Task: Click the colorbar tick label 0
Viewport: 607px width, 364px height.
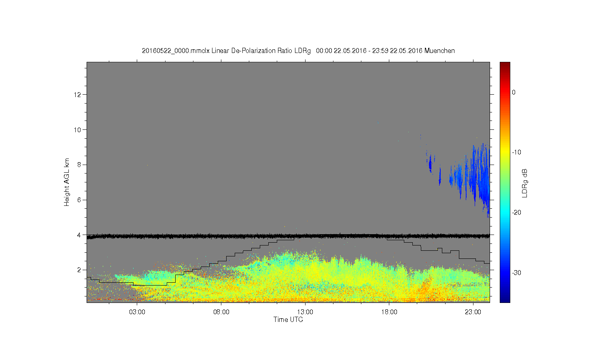Action: pos(514,92)
